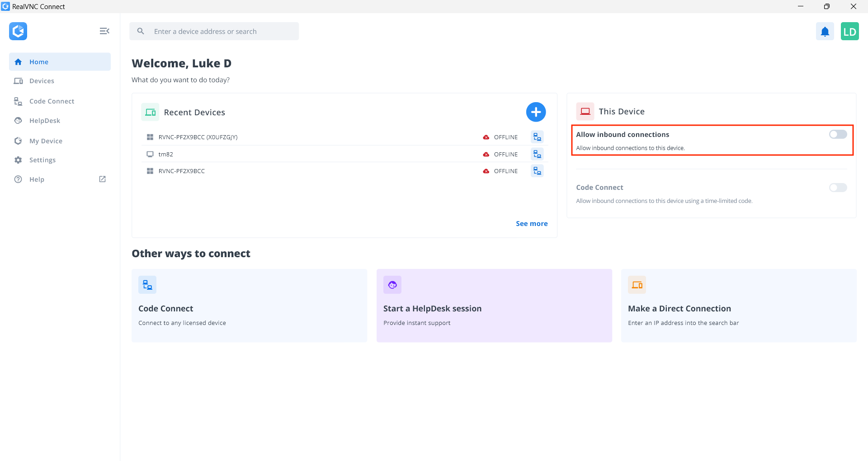
Task: Open the Make a Direct Connection card
Action: 738,306
